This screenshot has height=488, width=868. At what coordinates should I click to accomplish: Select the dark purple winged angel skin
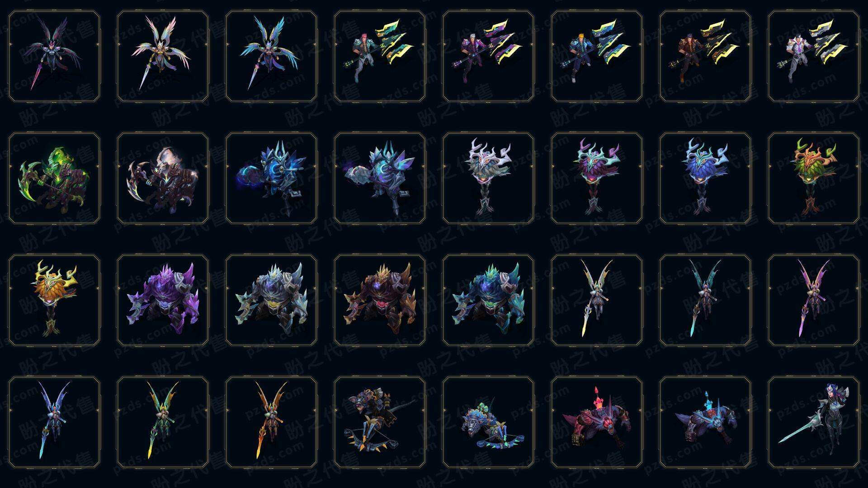[54, 56]
